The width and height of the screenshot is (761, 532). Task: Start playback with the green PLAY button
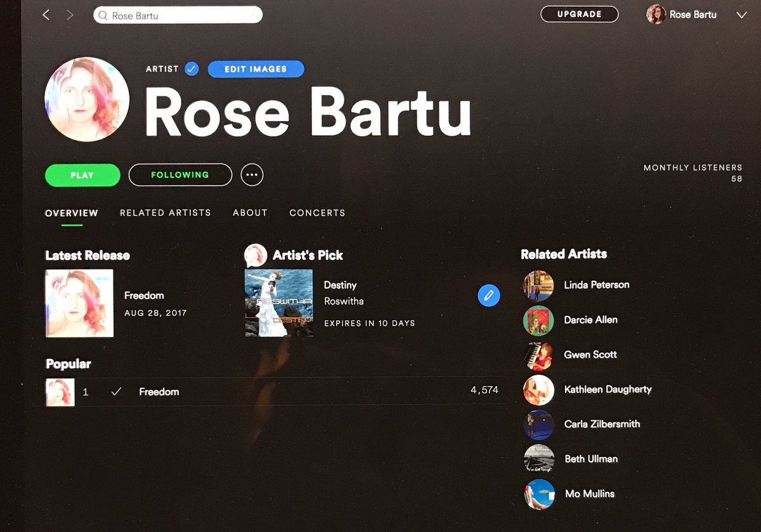point(82,175)
